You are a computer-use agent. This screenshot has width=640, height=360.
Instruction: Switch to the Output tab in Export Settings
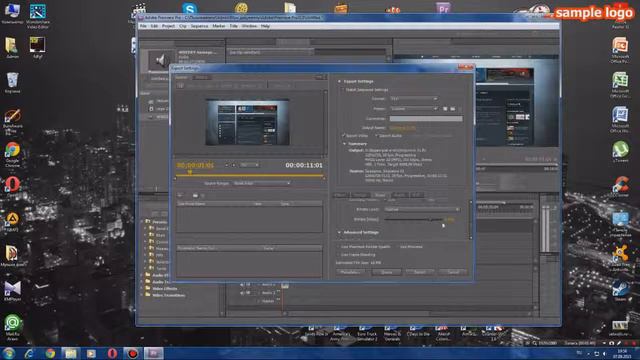point(202,77)
